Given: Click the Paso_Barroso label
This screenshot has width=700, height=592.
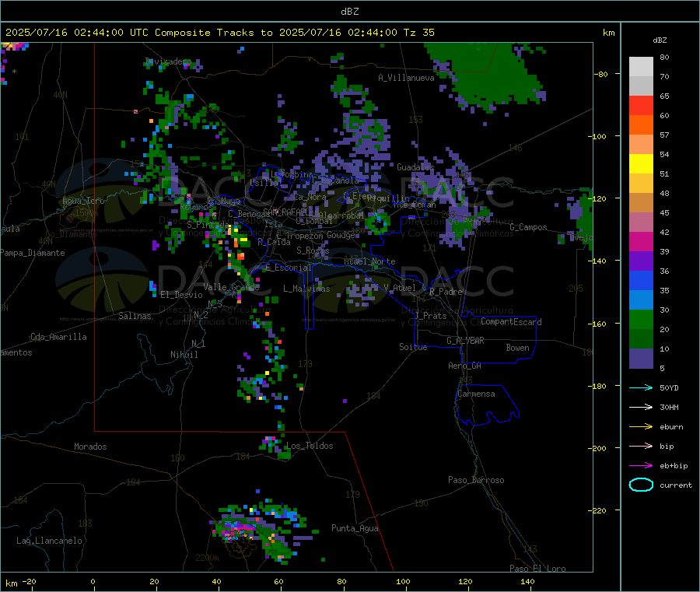Looking at the screenshot, I should [476, 480].
